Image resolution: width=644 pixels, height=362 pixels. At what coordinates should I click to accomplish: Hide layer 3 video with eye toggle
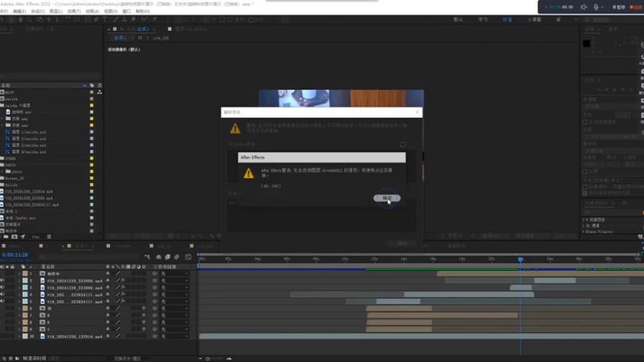pyautogui.click(x=2, y=287)
